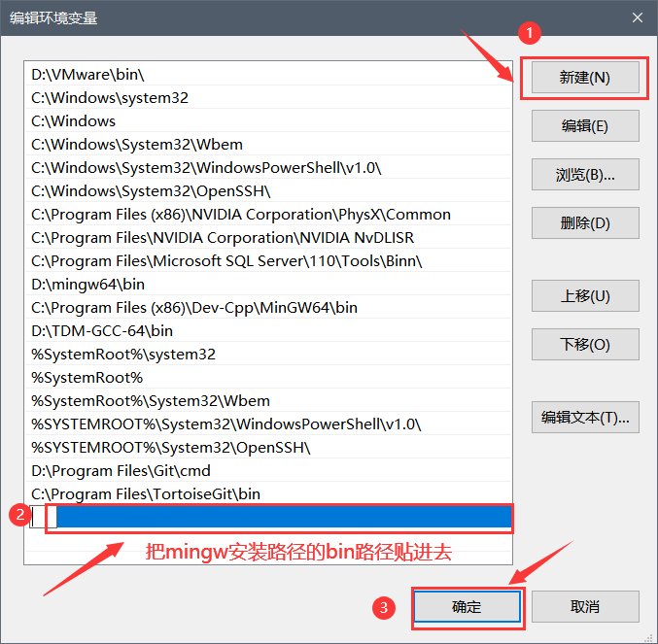Image resolution: width=658 pixels, height=644 pixels.
Task: Cancel with the 取消 button
Action: [x=585, y=607]
